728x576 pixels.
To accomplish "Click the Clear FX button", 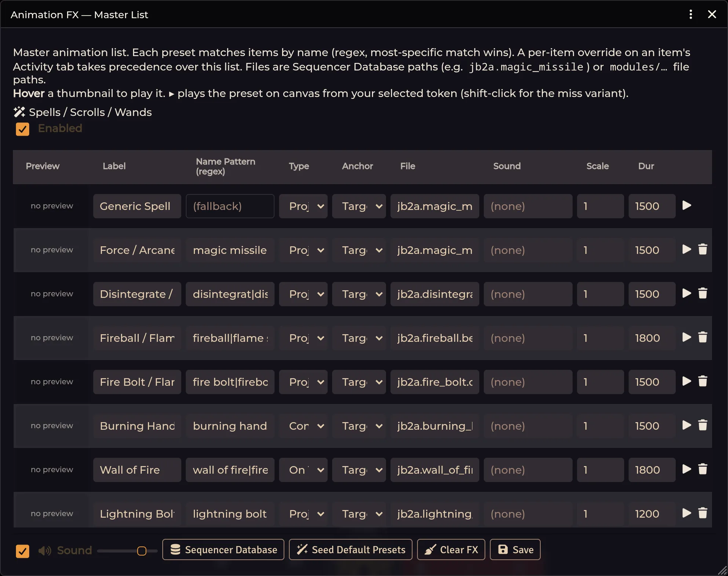I will point(451,549).
